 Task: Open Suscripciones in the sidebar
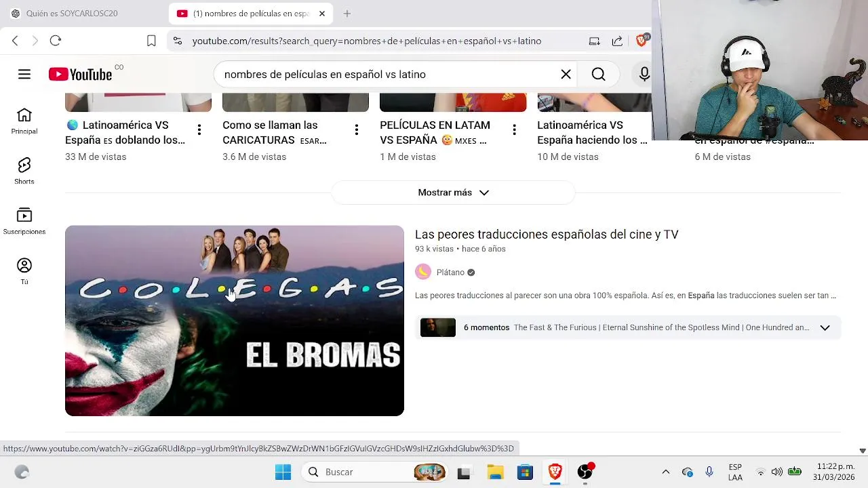[x=24, y=222]
